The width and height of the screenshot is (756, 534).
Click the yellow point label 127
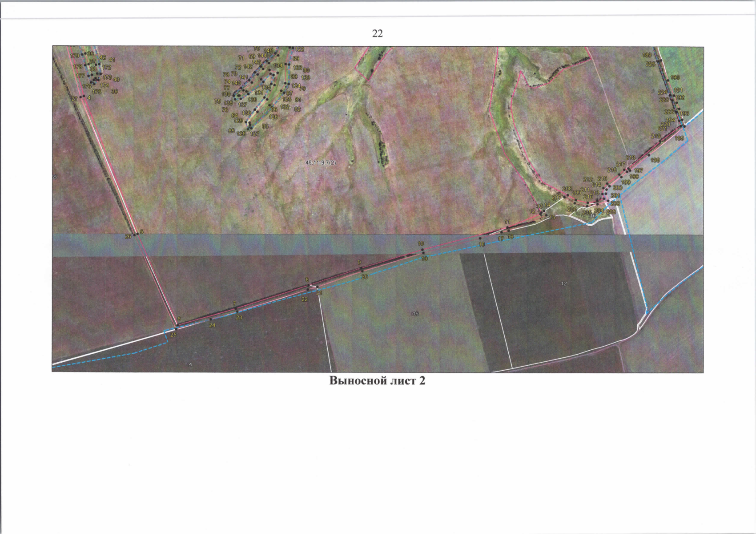[254, 134]
